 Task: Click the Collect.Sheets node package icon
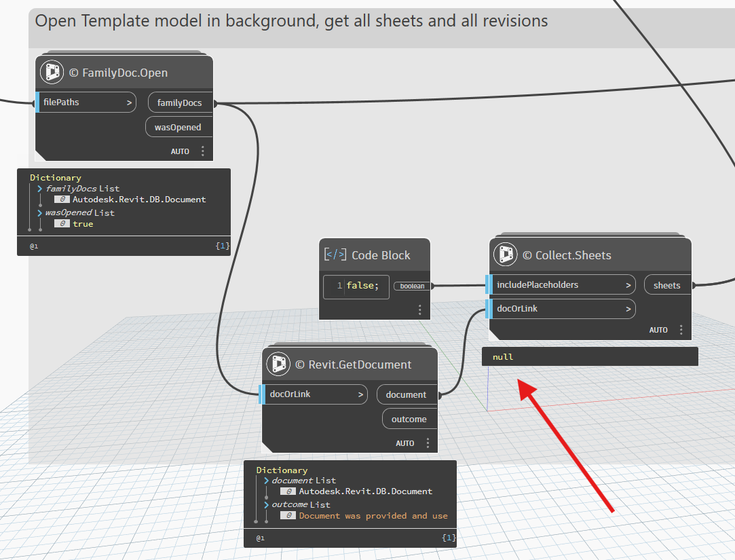tap(506, 255)
